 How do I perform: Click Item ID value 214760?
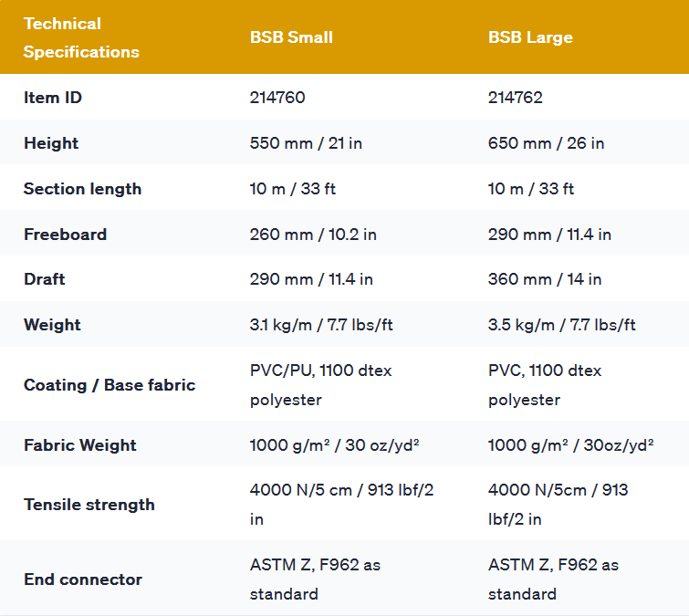(277, 98)
